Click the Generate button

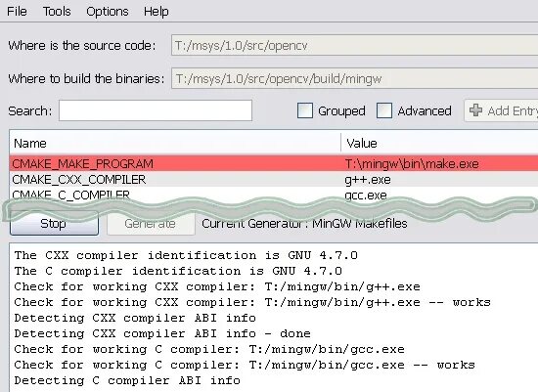151,224
